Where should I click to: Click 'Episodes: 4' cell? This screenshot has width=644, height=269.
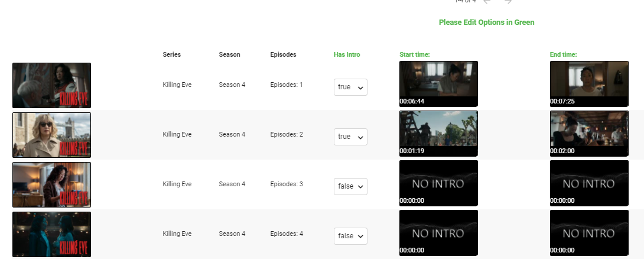[287, 234]
